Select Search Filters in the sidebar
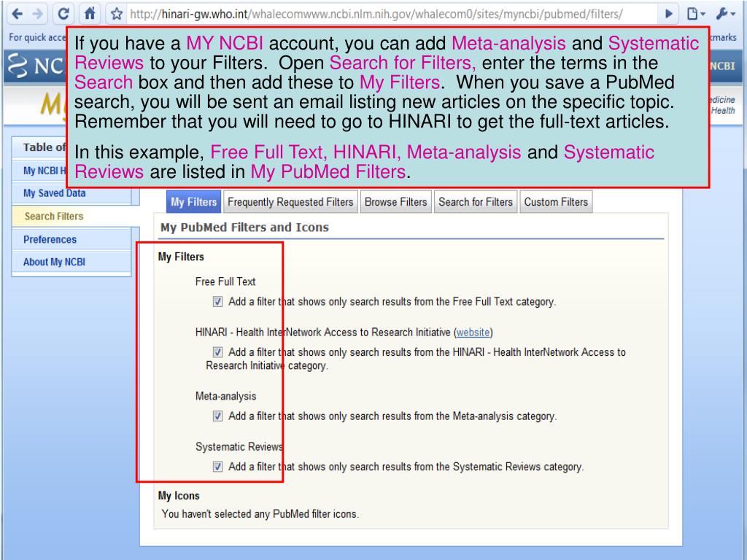 [54, 216]
